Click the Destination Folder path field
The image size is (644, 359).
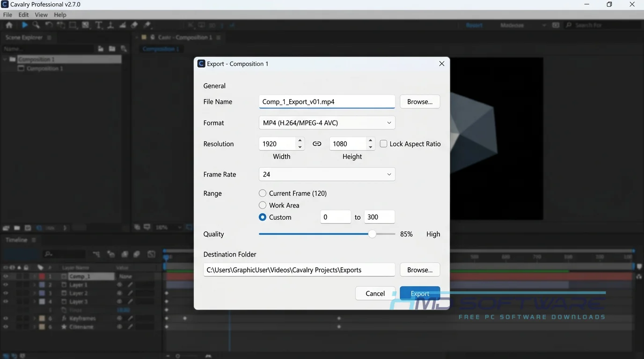click(299, 270)
